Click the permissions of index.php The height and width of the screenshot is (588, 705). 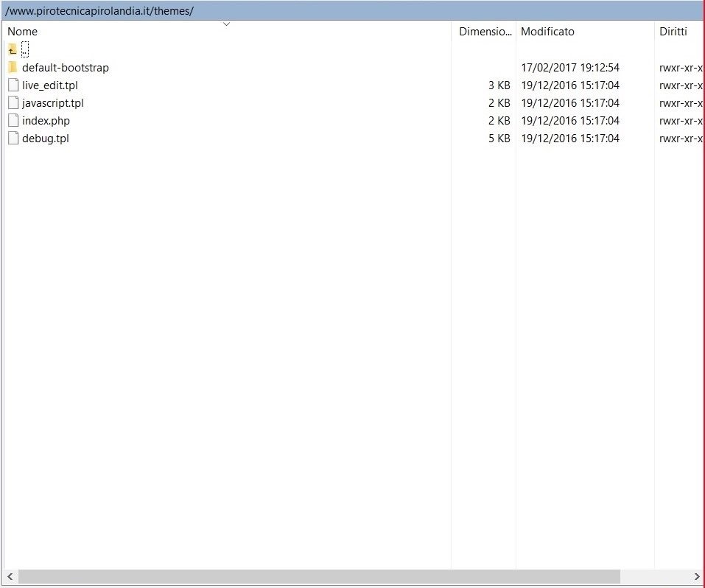click(x=681, y=121)
